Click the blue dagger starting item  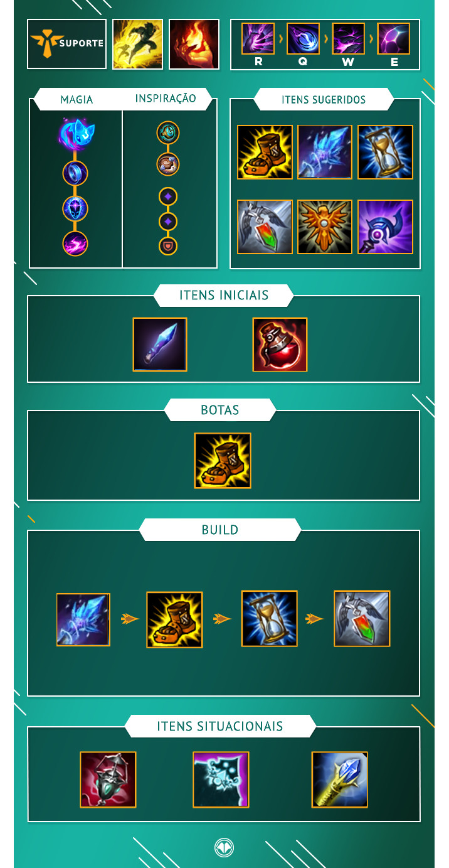click(160, 345)
